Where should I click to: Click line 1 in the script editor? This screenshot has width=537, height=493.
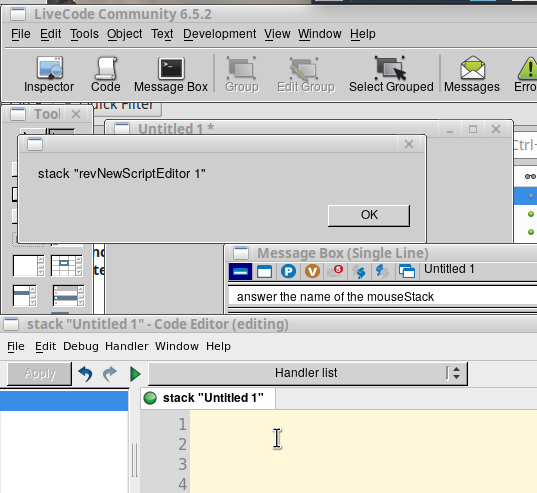(x=363, y=424)
